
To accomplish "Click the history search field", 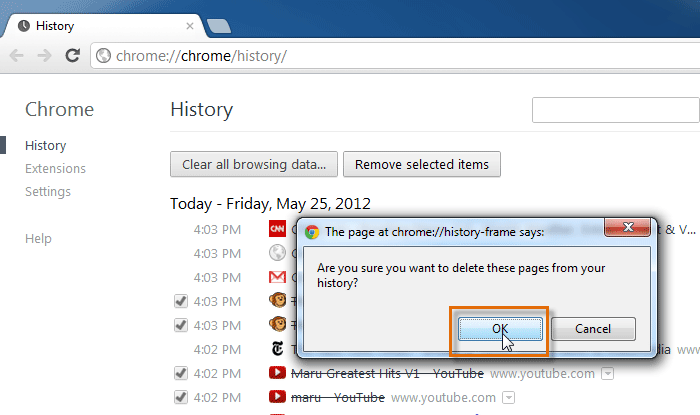I will click(616, 110).
